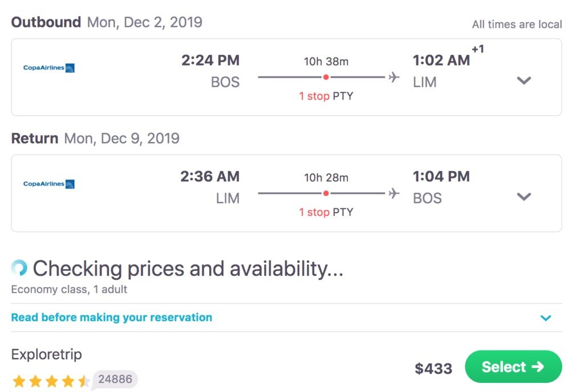Click the red stop dot on return route
The height and width of the screenshot is (392, 584).
326,193
